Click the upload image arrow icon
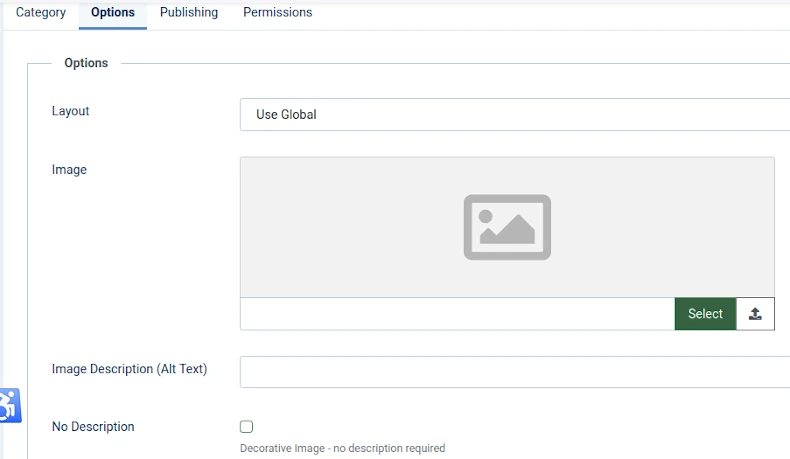This screenshot has width=790, height=459. coord(755,314)
